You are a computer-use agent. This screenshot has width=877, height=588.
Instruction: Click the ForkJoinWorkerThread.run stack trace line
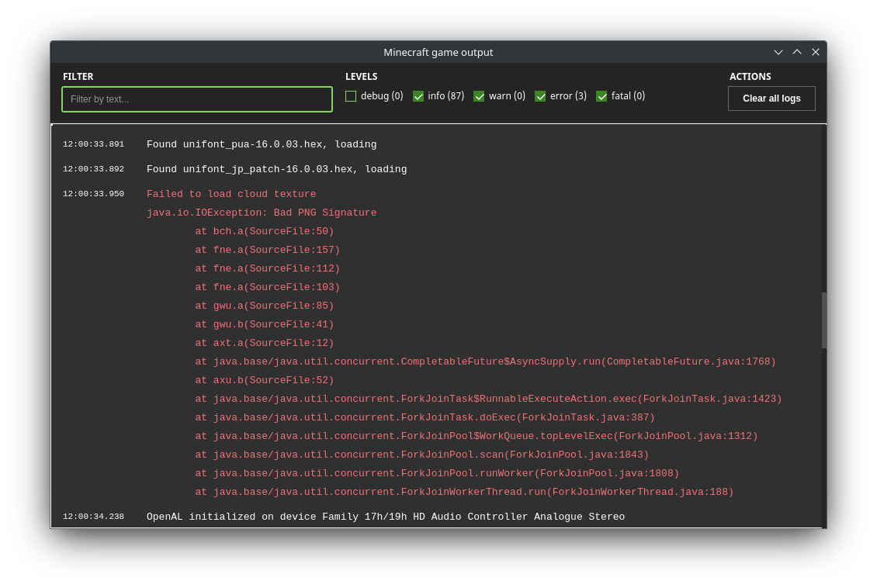464,492
